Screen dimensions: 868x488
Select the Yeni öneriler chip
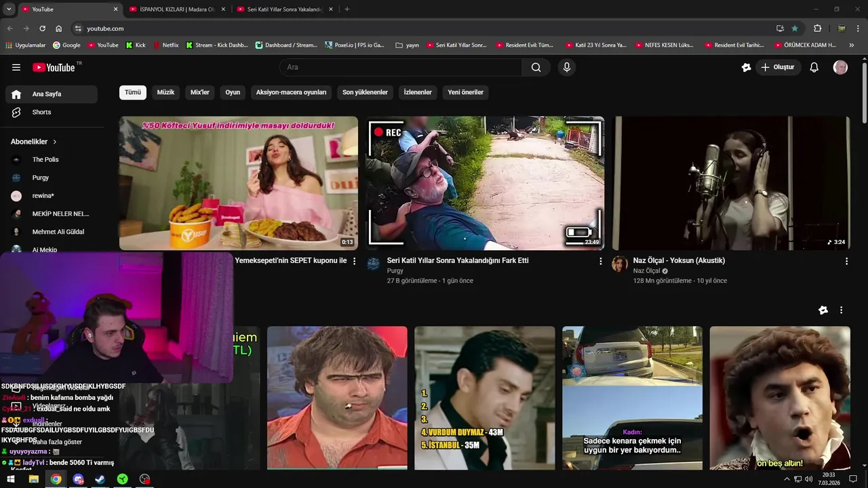(465, 92)
